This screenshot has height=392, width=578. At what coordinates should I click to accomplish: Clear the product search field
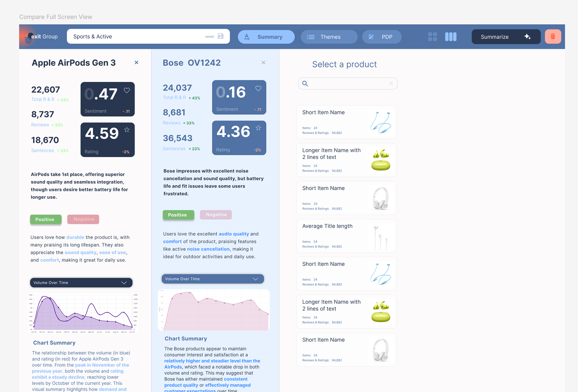[391, 83]
